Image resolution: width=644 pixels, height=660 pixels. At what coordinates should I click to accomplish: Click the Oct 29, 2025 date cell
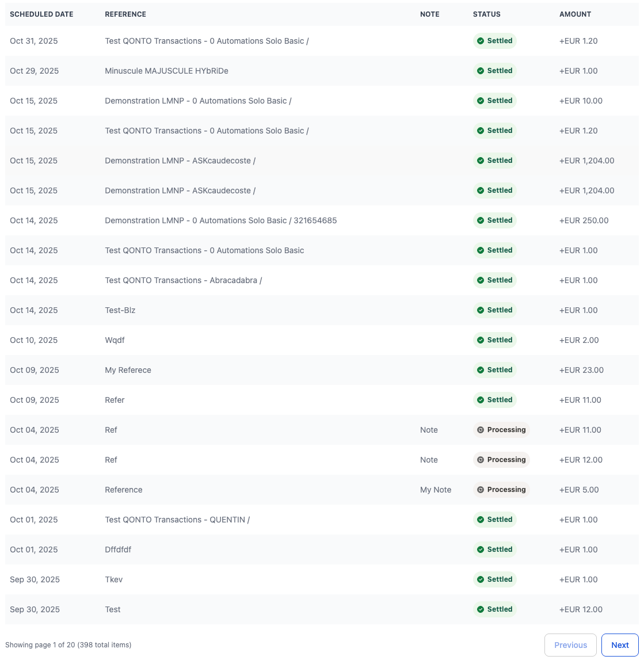[x=34, y=71]
